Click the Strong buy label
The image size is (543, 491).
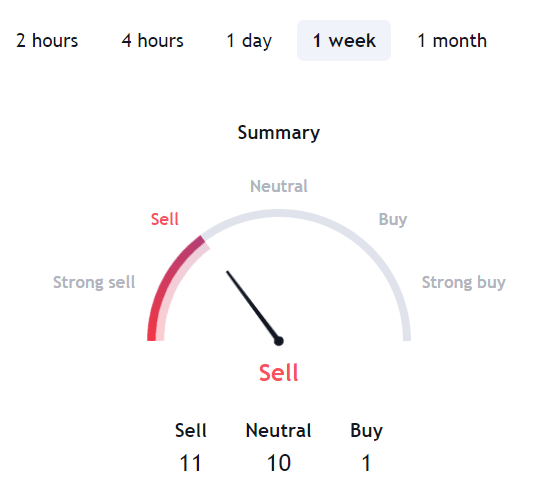point(464,283)
